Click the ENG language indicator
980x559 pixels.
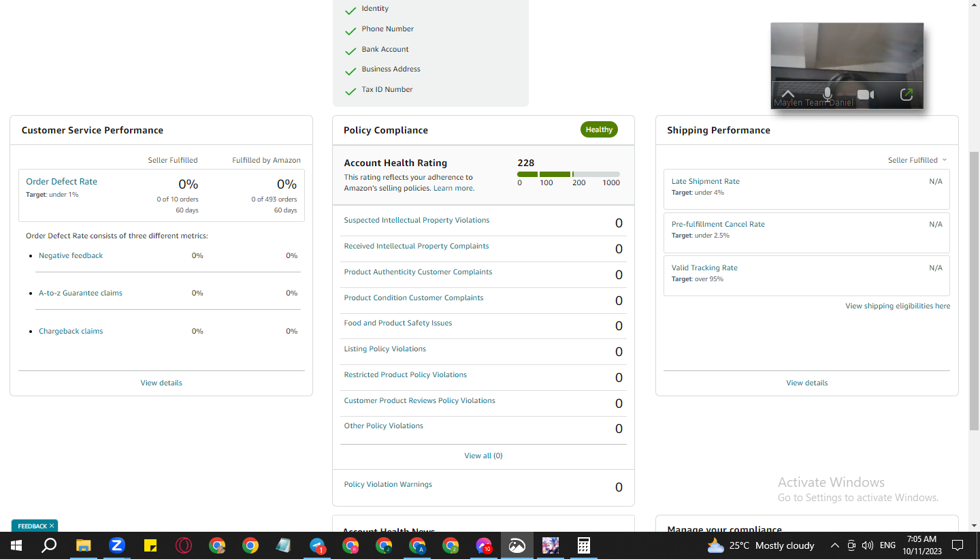pos(887,545)
